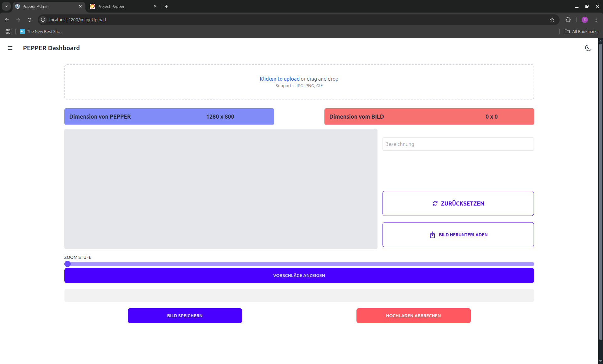Reload the current page
Viewport: 603px width, 364px height.
point(30,20)
